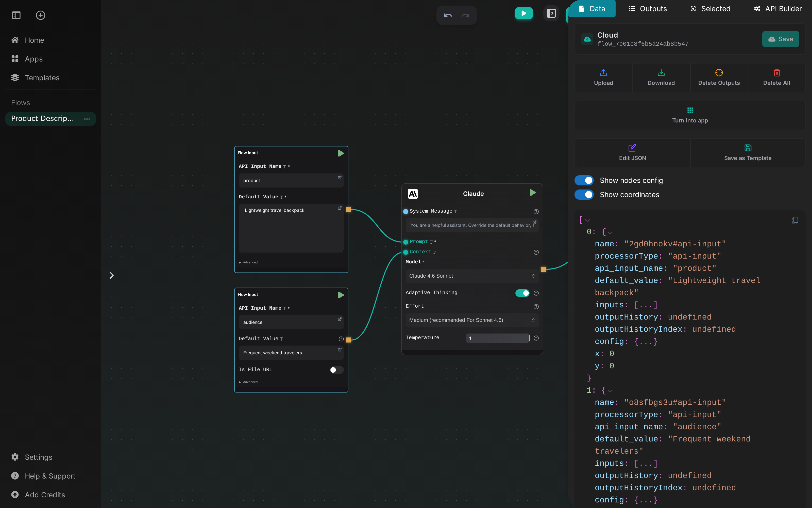The image size is (812, 508).
Task: Click the add new flow plus icon
Action: (41, 15)
